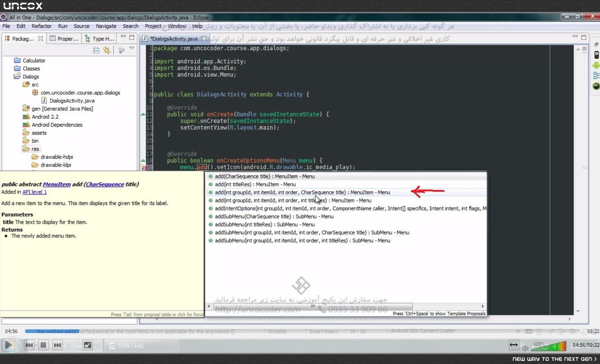The image size is (600, 364).
Task: Minimize the Package Explorer panel
Action: [124, 37]
